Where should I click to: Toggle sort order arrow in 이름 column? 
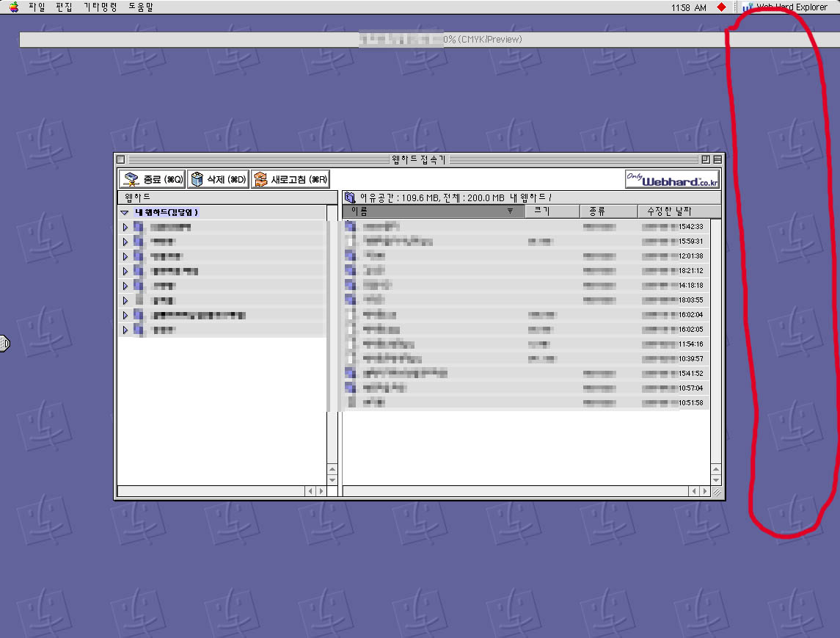pos(511,211)
